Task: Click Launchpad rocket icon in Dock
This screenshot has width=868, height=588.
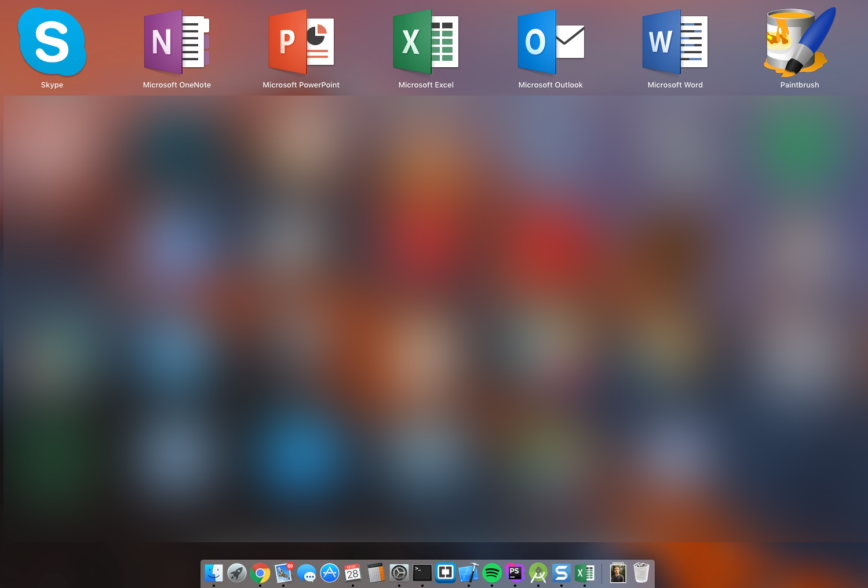Action: pos(237,573)
